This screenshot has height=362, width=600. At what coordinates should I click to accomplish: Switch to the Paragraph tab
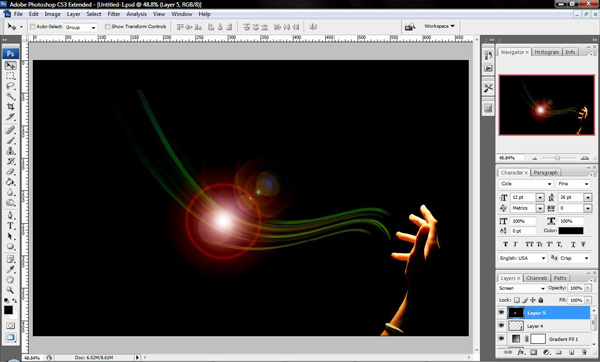point(546,173)
